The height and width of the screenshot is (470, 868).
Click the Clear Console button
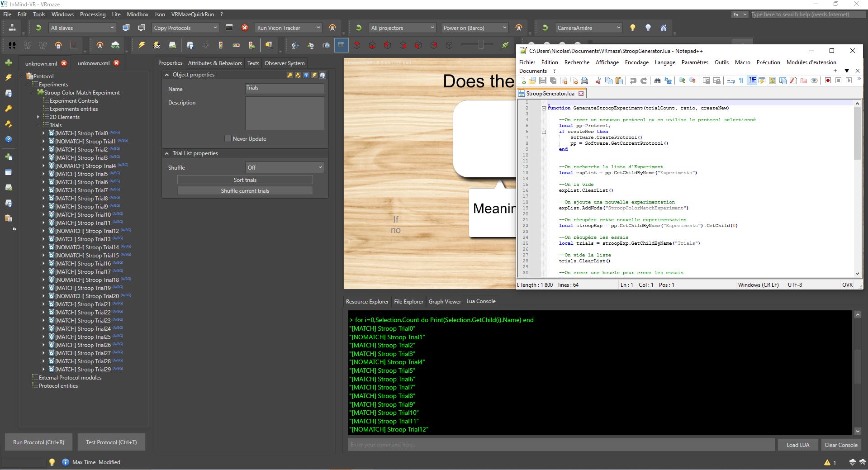(x=841, y=445)
